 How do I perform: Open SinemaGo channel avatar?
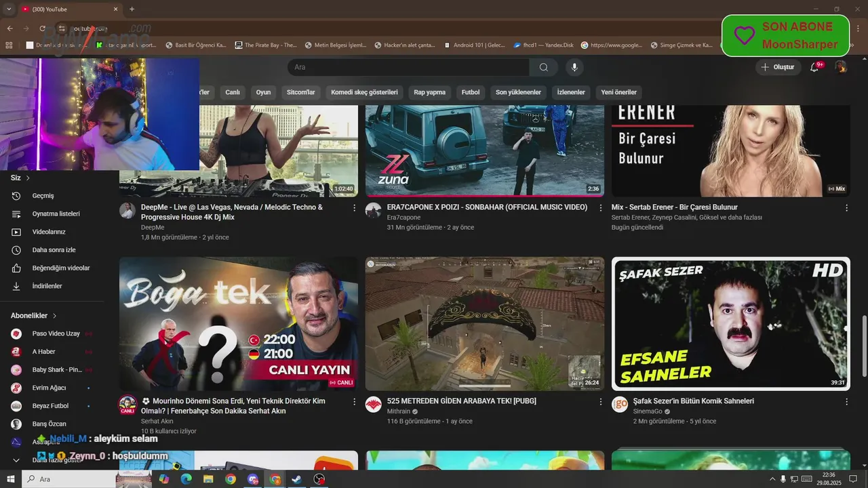[x=620, y=405]
